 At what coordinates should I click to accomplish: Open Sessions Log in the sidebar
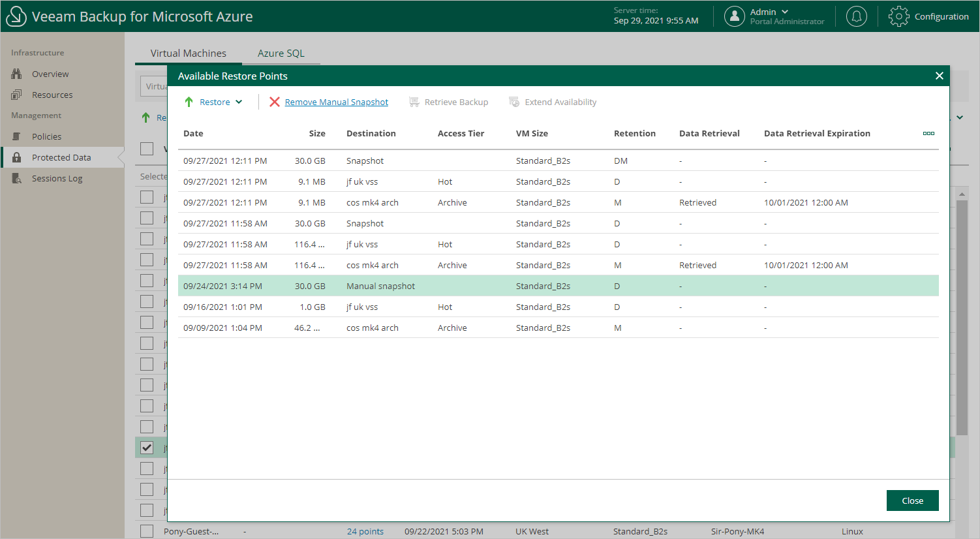click(x=57, y=178)
